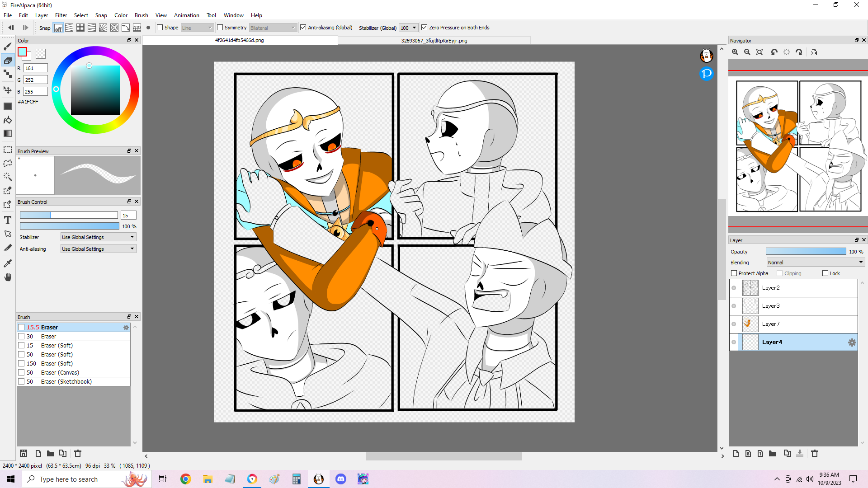Select the Divide/knife tool

pyautogui.click(x=8, y=247)
